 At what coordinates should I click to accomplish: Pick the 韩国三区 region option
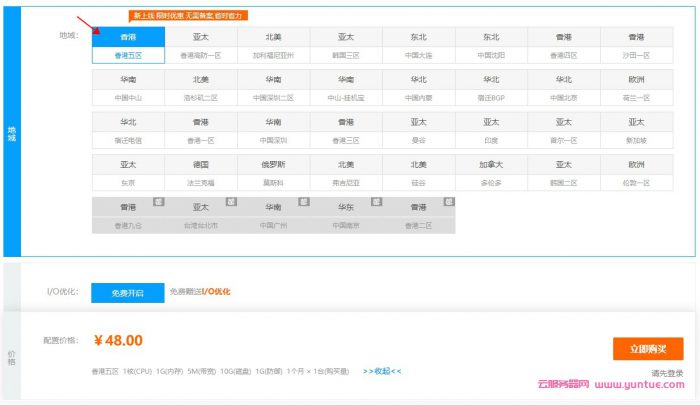(x=346, y=45)
